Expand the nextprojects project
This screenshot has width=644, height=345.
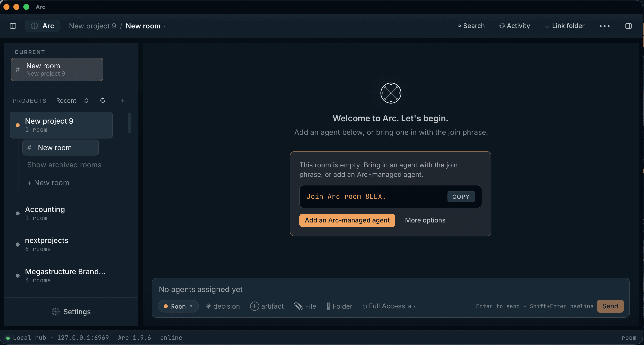61,244
